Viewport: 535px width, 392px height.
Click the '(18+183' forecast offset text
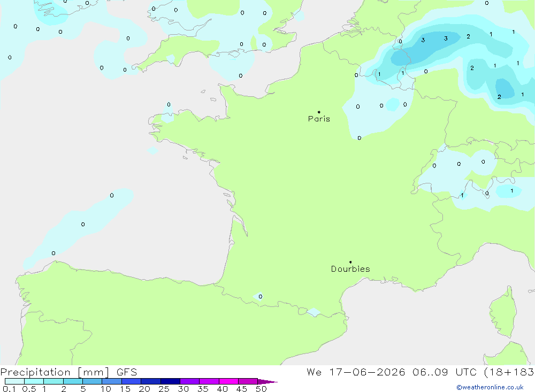tap(509, 372)
